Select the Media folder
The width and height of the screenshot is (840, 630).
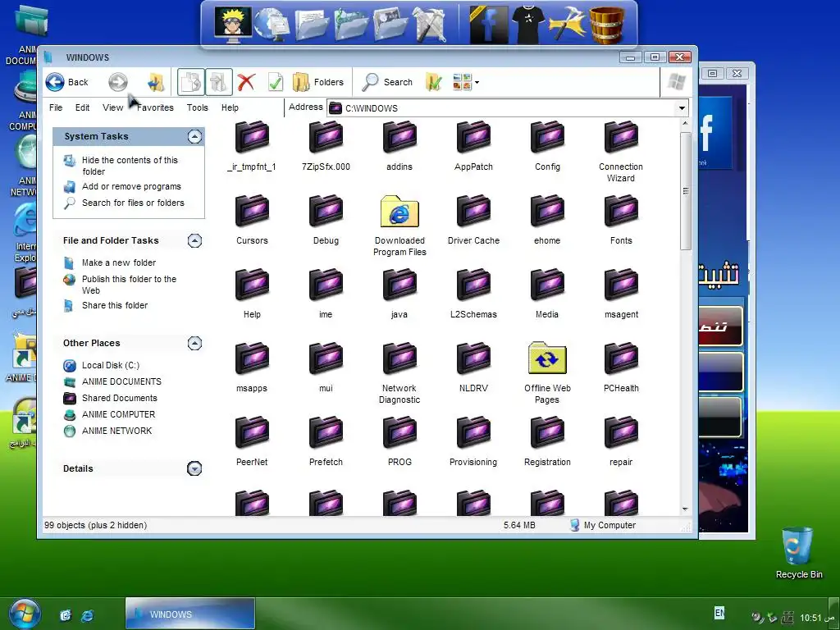(x=547, y=294)
